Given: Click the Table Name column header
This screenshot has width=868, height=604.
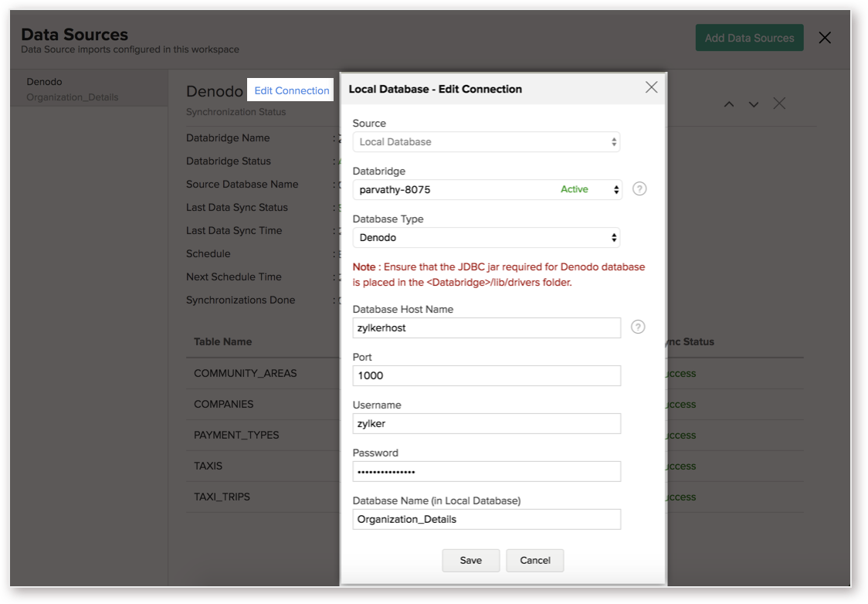Looking at the screenshot, I should tap(222, 341).
